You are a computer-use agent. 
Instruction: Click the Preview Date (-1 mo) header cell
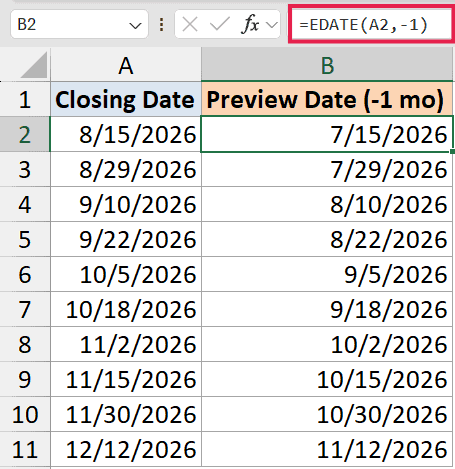pyautogui.click(x=327, y=99)
